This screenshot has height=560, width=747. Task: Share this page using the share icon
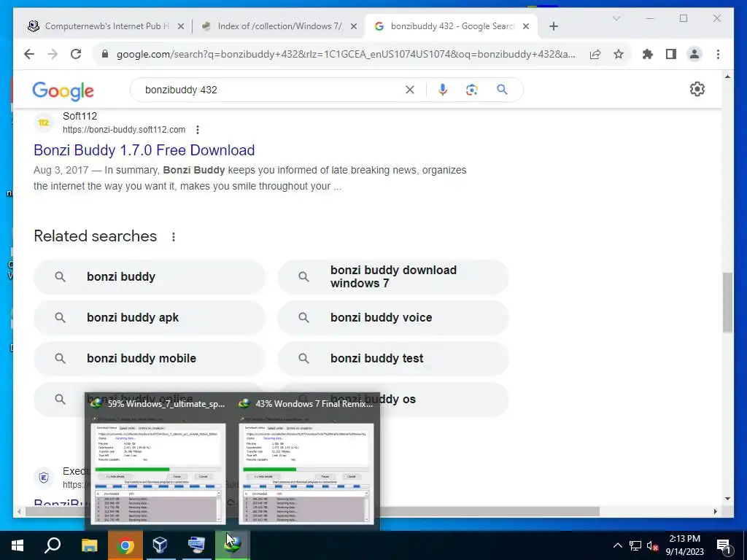coord(595,54)
